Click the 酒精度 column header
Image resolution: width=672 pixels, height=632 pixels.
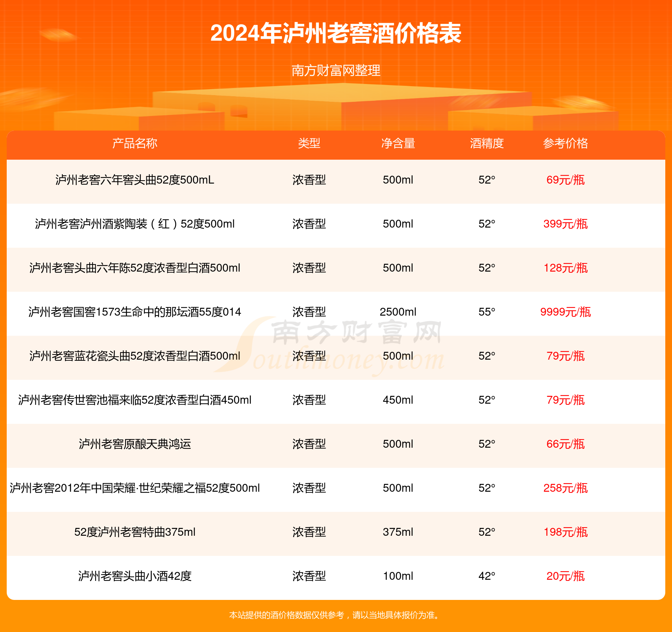pyautogui.click(x=487, y=143)
